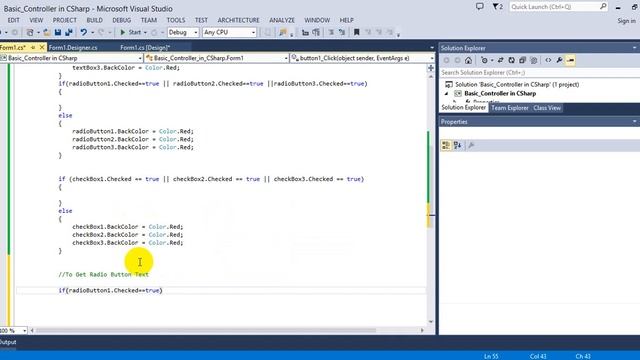The height and width of the screenshot is (360, 640).
Task: Click the Undo arrow icon
Action: (84, 32)
